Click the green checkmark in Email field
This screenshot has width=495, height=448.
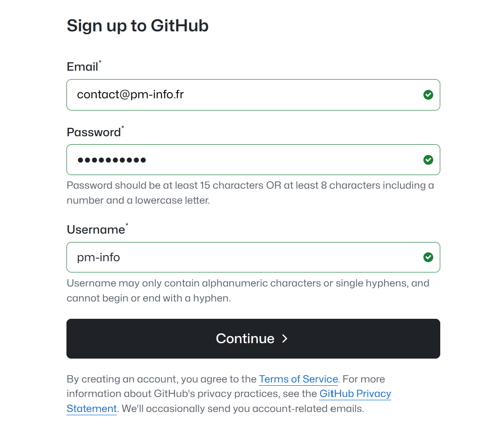428,95
